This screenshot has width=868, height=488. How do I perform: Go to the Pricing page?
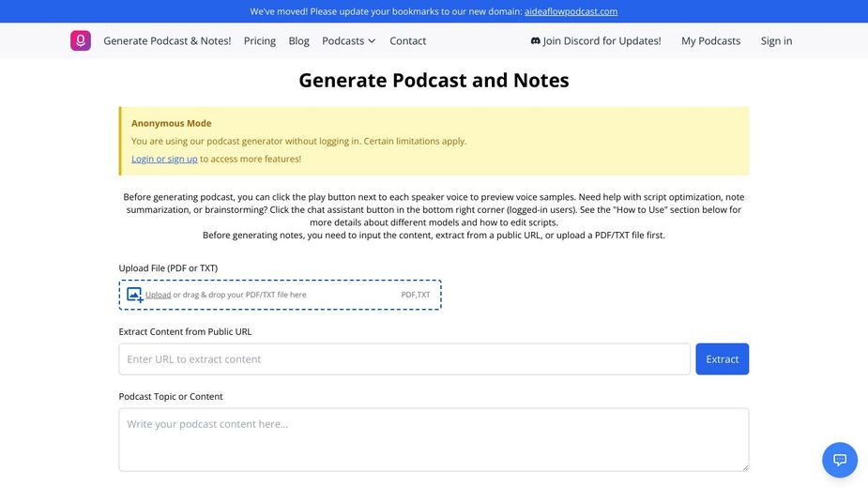[260, 41]
